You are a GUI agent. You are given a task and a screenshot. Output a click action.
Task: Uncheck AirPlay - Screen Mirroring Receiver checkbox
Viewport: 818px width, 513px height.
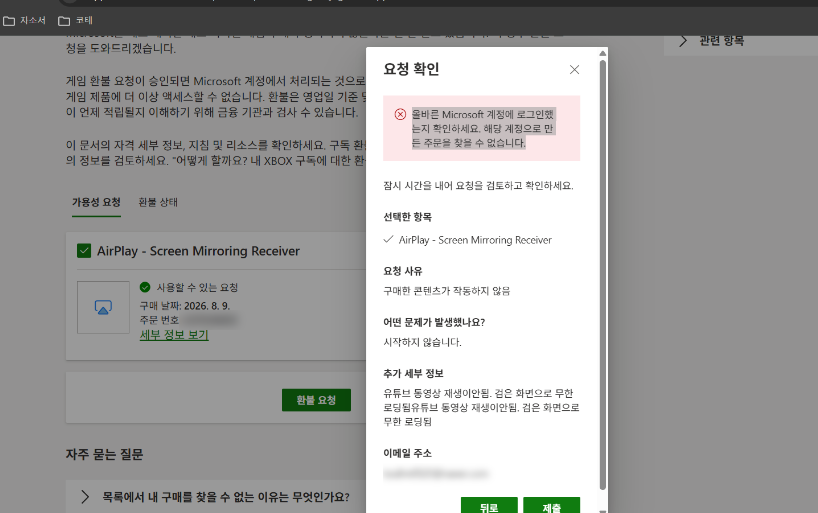84,251
